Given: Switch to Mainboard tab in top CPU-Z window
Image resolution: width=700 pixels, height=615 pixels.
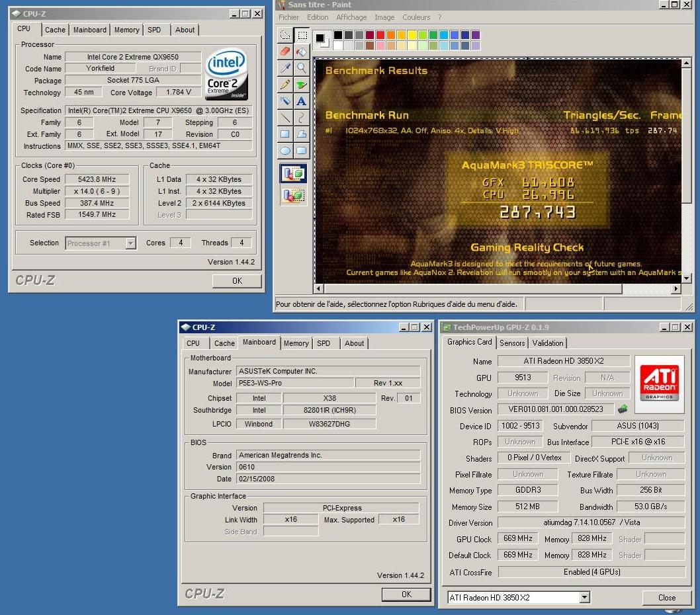Looking at the screenshot, I should (90, 30).
